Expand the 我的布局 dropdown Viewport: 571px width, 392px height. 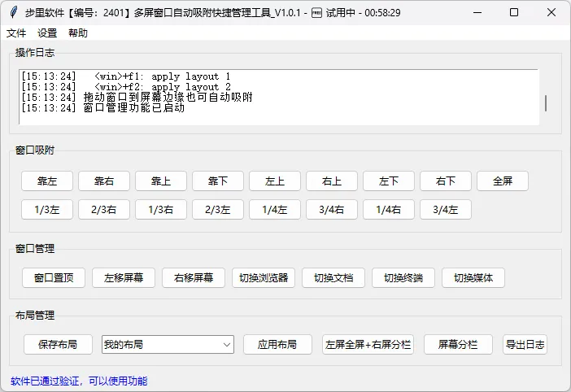pyautogui.click(x=168, y=344)
